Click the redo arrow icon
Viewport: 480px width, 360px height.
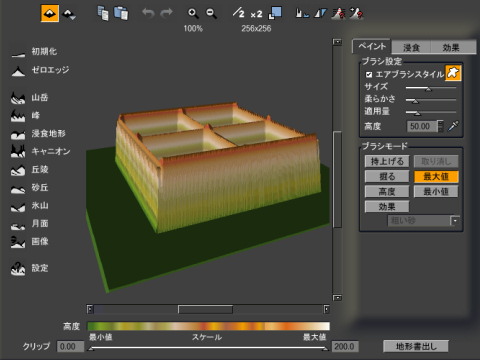[x=166, y=13]
